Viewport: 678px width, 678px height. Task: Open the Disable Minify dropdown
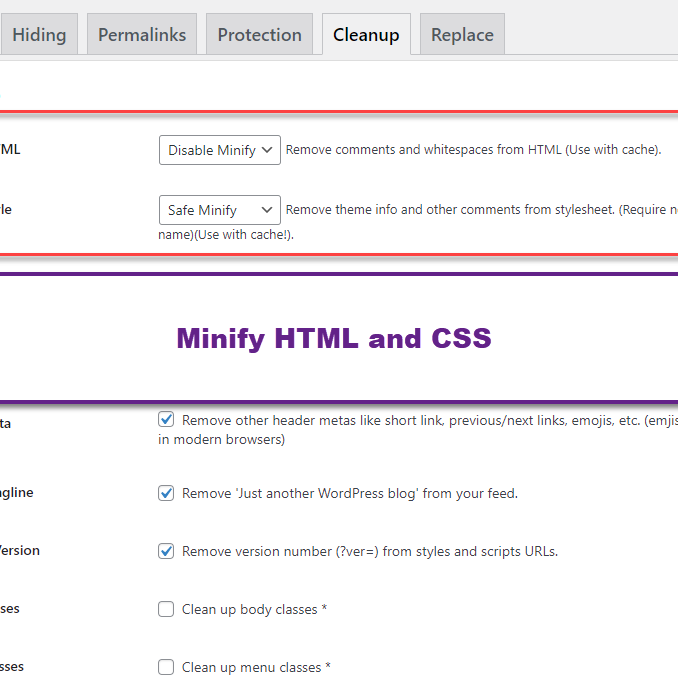click(x=220, y=150)
